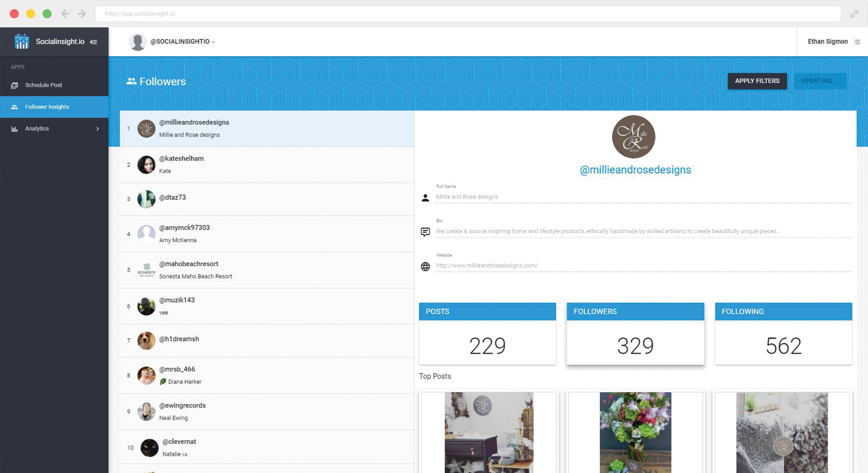Click the @millieandrosedesigns profile link
Image resolution: width=868 pixels, height=473 pixels.
pyautogui.click(x=635, y=169)
